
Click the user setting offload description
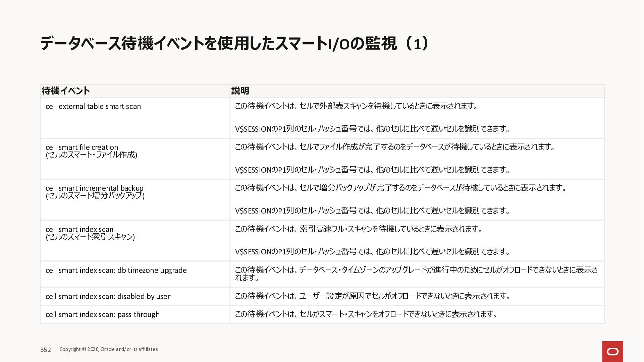pyautogui.click(x=373, y=296)
